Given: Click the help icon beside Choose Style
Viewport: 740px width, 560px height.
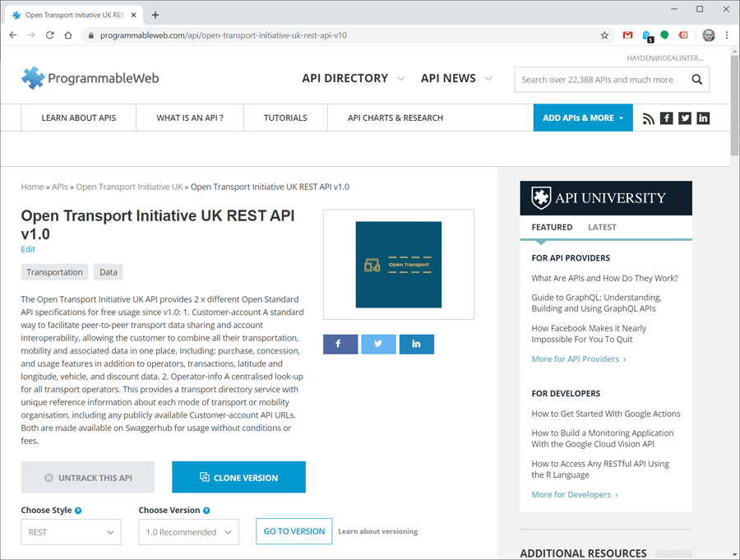Looking at the screenshot, I should click(x=78, y=511).
